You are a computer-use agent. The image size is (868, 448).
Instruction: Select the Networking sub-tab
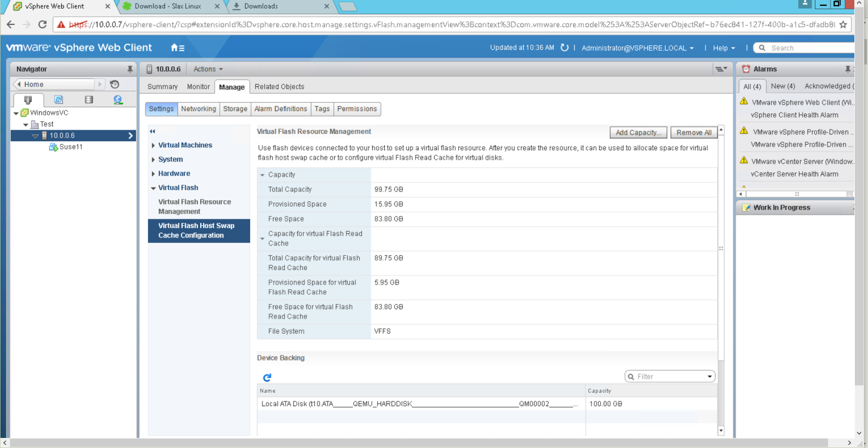point(199,109)
